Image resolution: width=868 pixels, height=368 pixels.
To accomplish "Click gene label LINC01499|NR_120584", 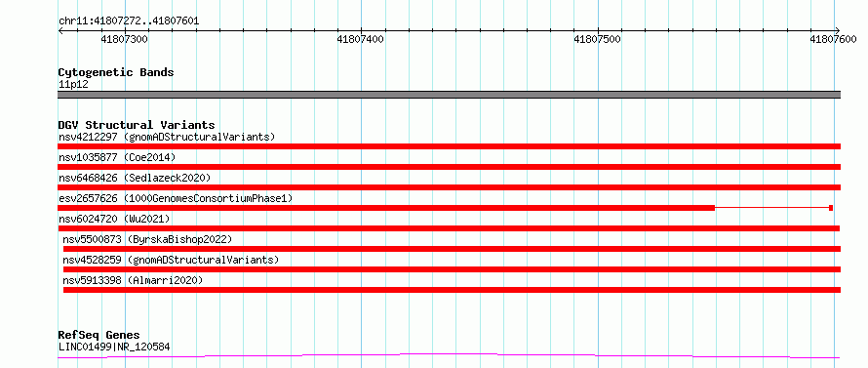I will [114, 347].
